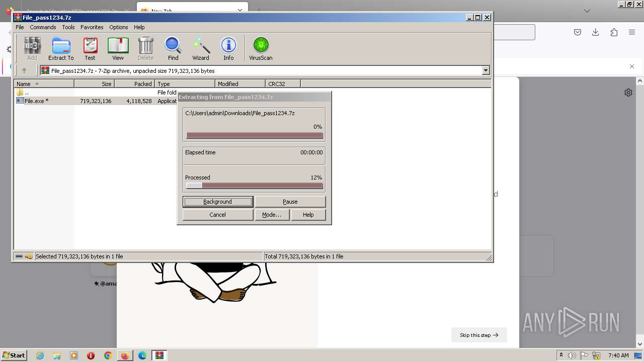Launch Internet Explorer from taskbar
Screen dimensions: 644x362
coord(40,355)
